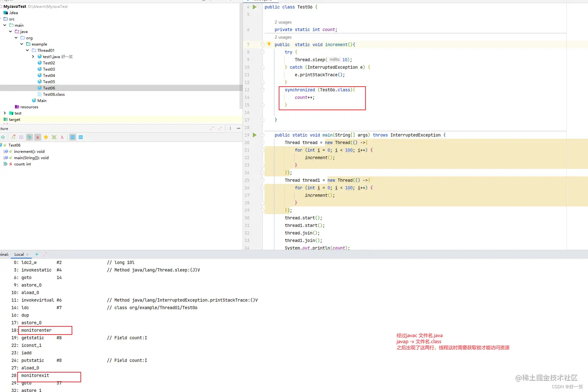Expand all nodes in the Structure panel
Screen dimensions: 588x392
click(x=212, y=128)
